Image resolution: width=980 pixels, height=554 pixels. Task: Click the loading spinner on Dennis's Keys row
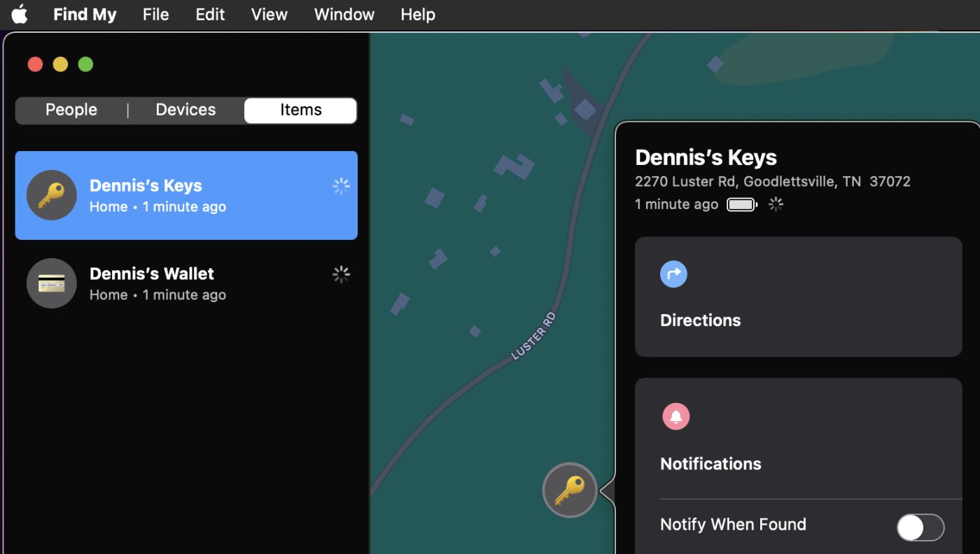(x=341, y=186)
